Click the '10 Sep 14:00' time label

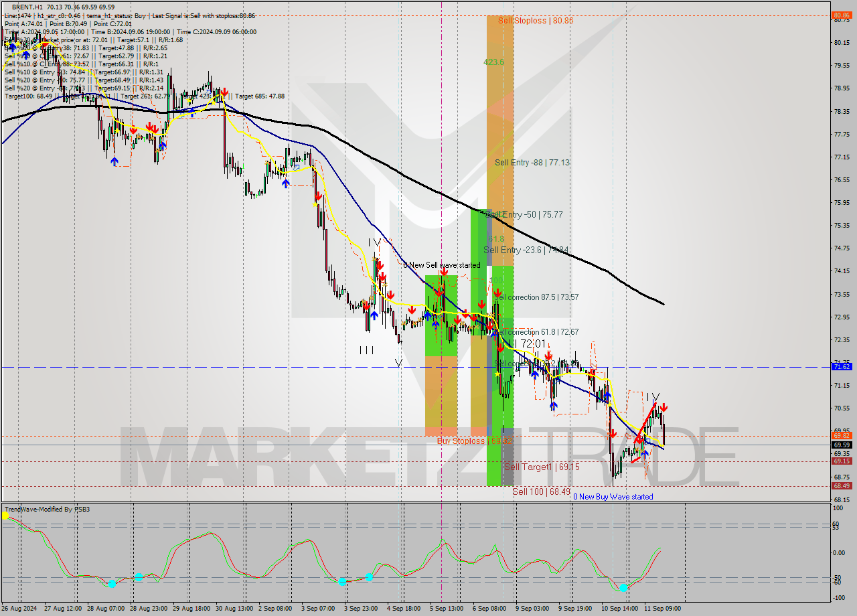pyautogui.click(x=619, y=608)
